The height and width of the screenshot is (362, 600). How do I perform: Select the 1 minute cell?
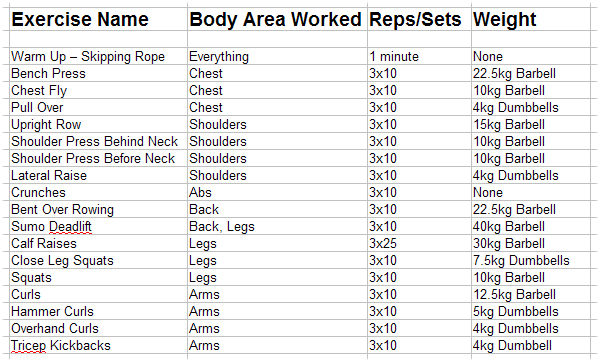point(419,56)
